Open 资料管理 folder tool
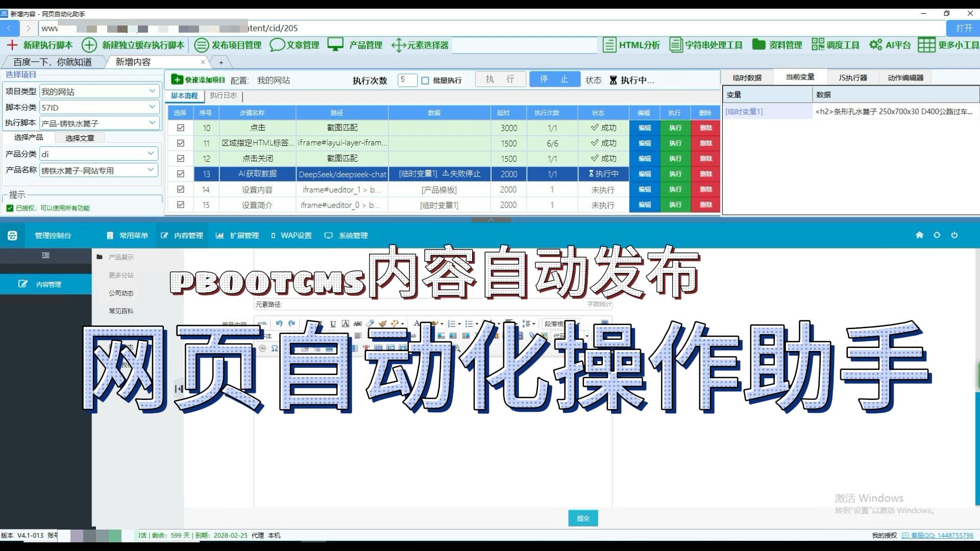This screenshot has height=551, width=980. click(777, 45)
